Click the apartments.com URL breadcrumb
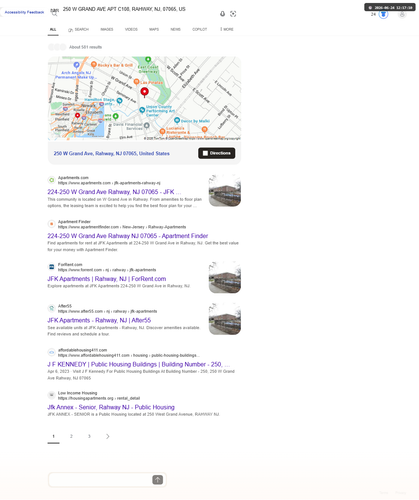Viewport: 419px width, 500px height. point(109,183)
